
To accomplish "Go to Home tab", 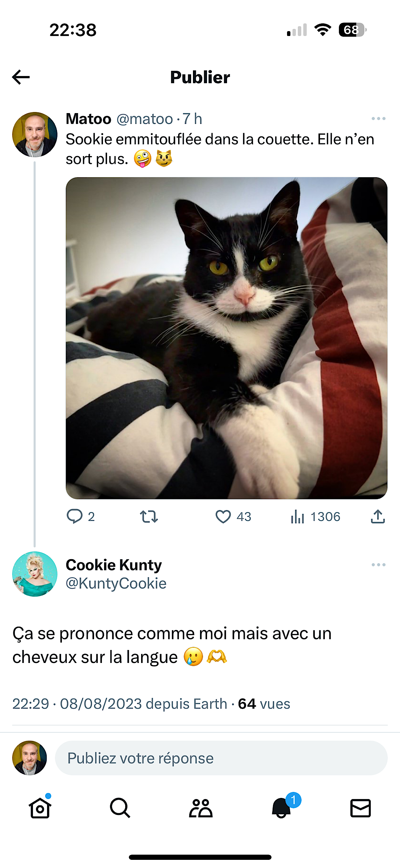I will pyautogui.click(x=40, y=808).
